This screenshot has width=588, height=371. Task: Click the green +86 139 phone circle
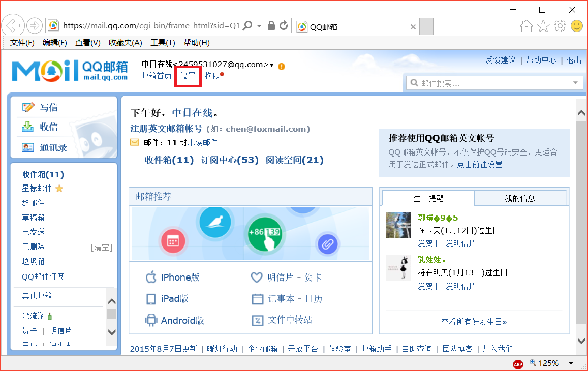(x=265, y=234)
